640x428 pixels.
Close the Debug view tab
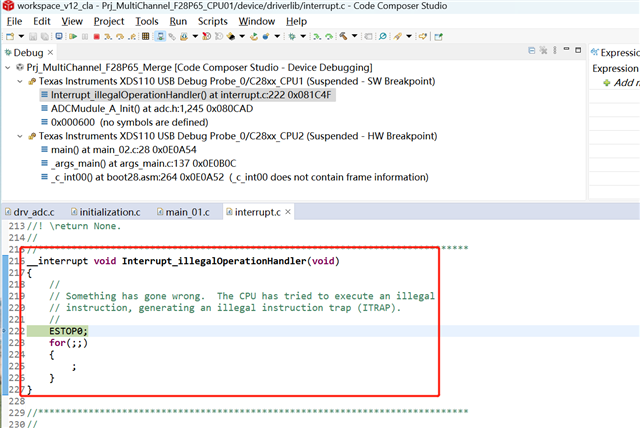pos(50,53)
